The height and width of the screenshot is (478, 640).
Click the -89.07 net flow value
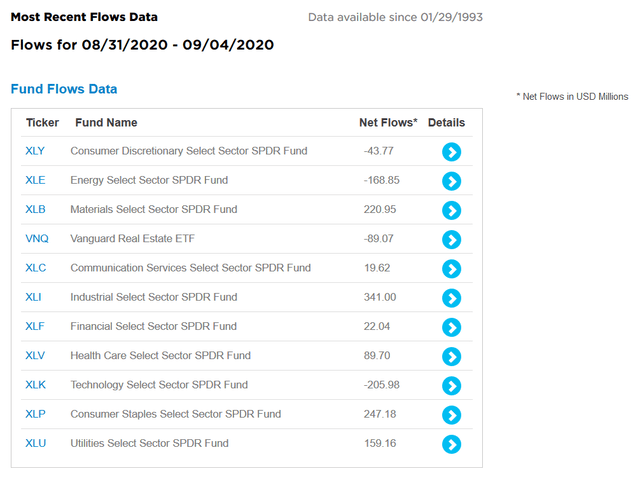pyautogui.click(x=378, y=238)
